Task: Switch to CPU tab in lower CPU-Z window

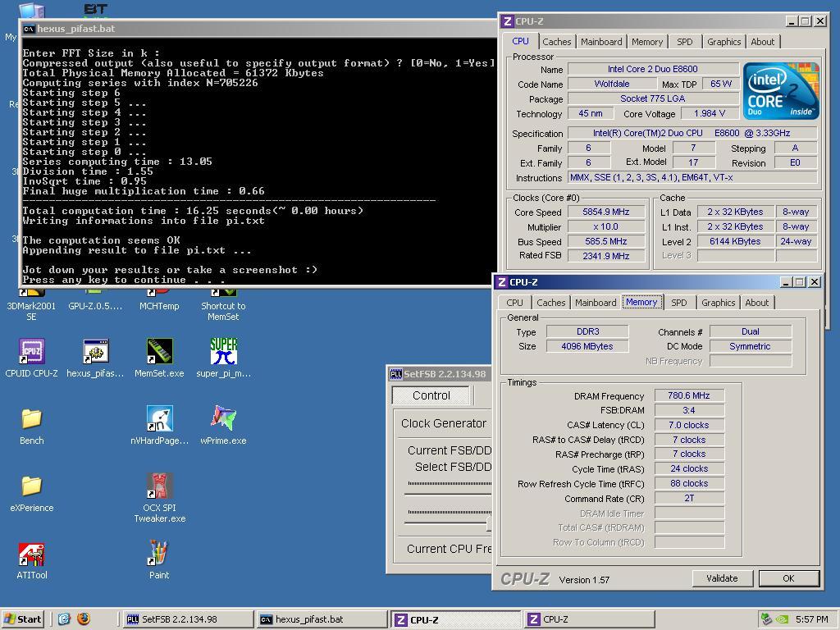Action: tap(514, 303)
